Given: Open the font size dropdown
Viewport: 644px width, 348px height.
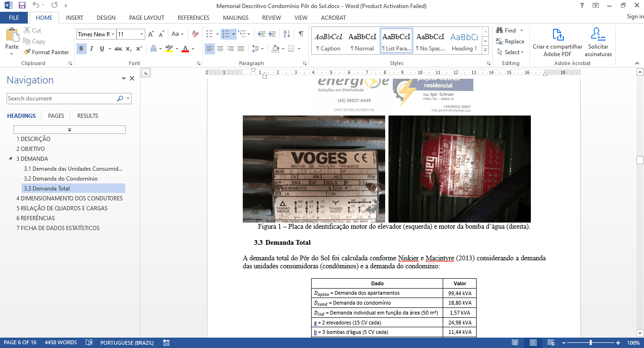Looking at the screenshot, I should (x=141, y=34).
